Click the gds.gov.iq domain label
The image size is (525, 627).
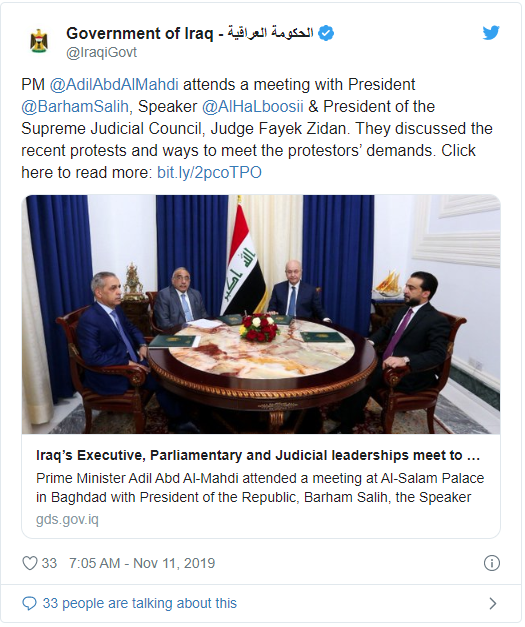tap(67, 519)
